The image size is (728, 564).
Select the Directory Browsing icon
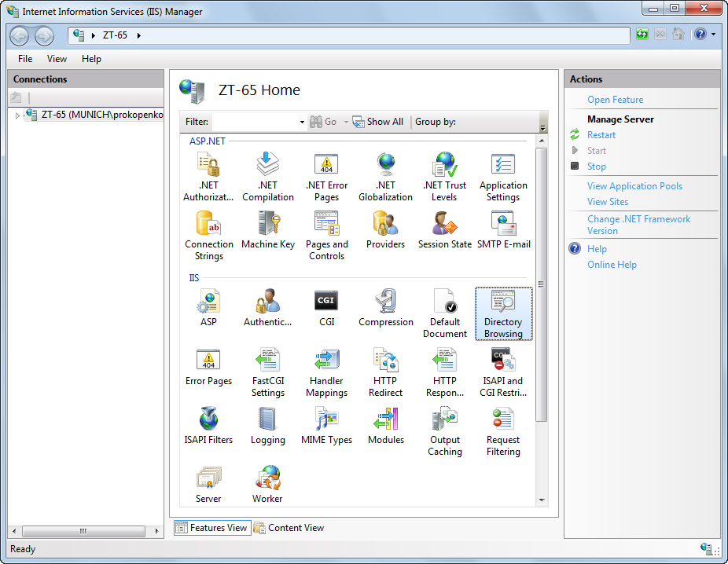[x=503, y=313]
